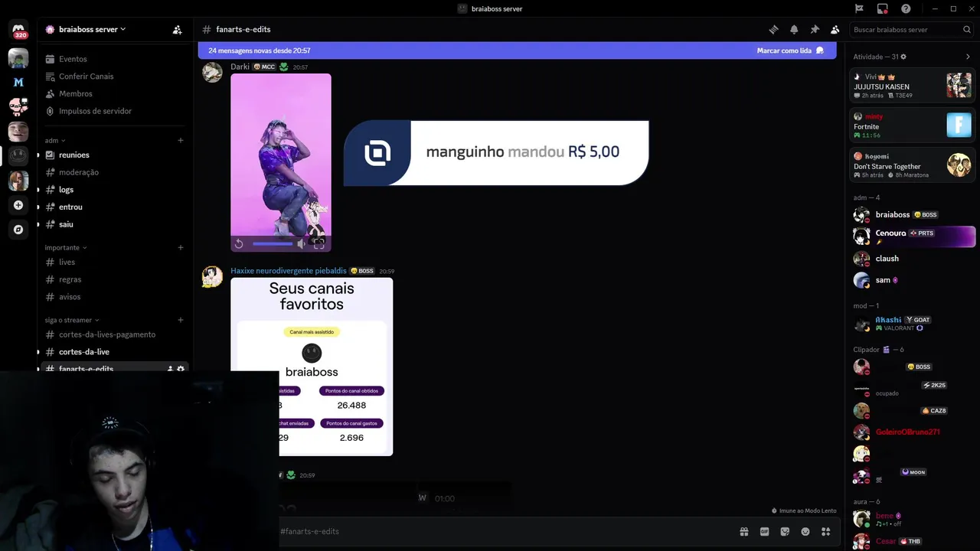980x551 pixels.
Task: Collapse the importante channel category
Action: [65, 247]
